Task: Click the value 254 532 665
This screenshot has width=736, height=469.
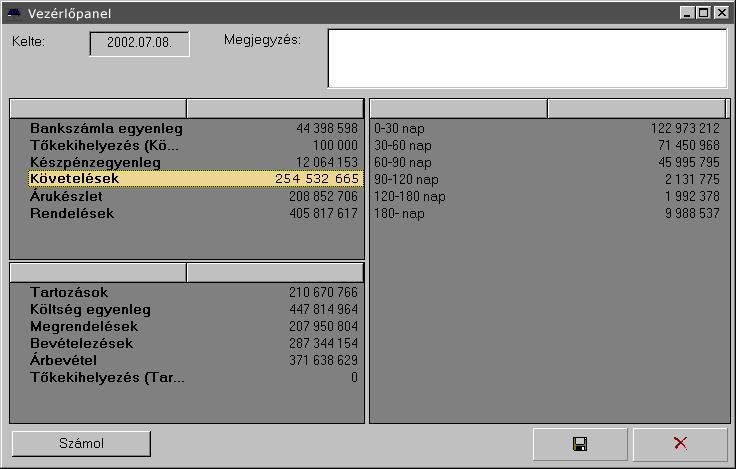Action: [317, 179]
